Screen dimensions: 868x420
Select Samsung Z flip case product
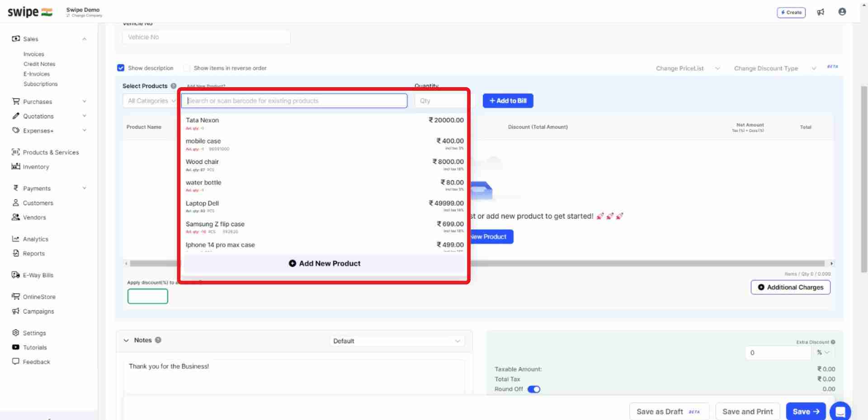[325, 227]
